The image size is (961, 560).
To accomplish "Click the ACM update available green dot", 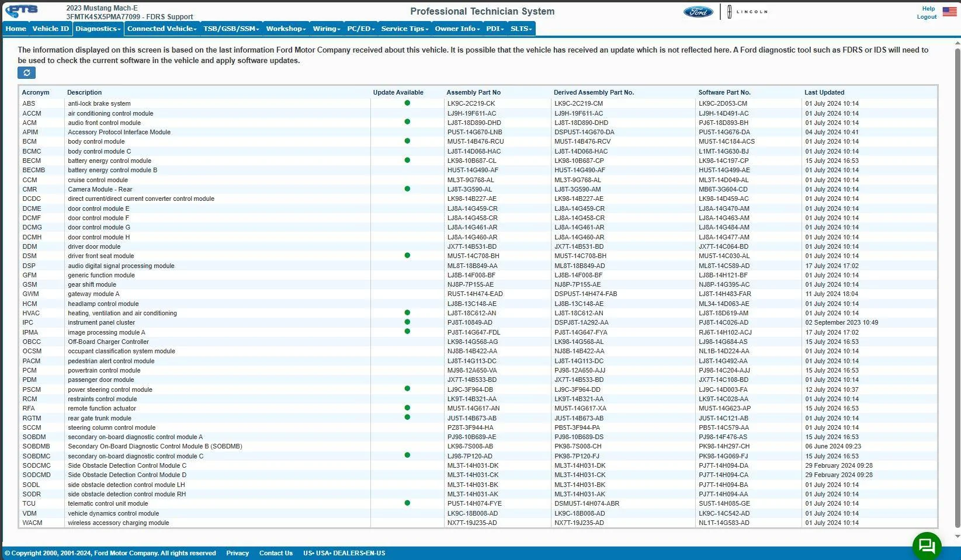I will [407, 121].
